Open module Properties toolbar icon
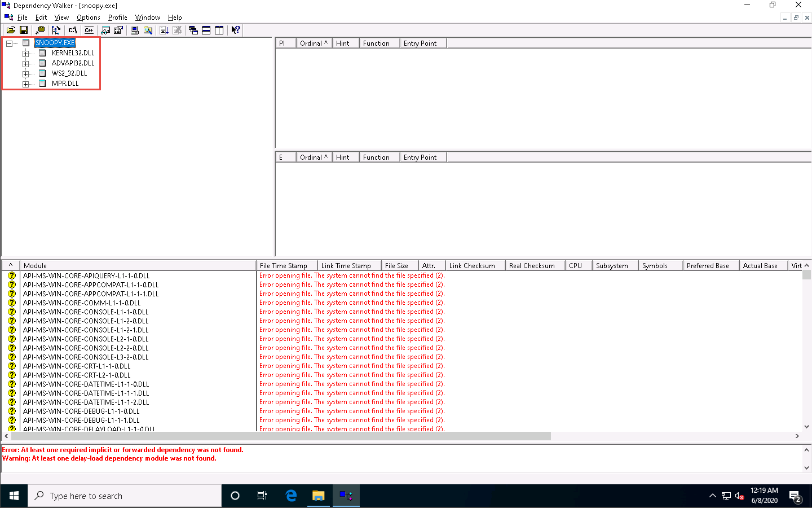 (x=118, y=30)
